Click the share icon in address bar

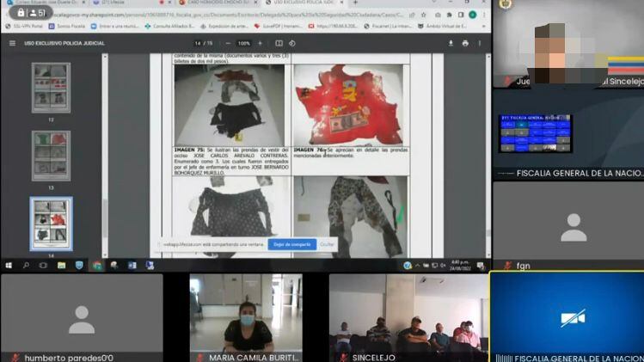(412, 15)
